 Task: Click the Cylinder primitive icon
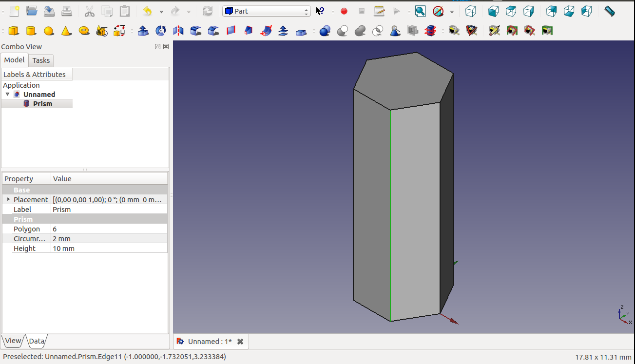(31, 31)
